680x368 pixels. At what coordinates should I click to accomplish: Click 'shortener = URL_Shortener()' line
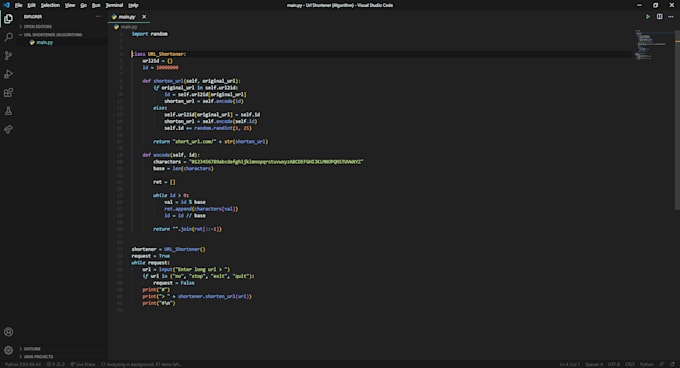pyautogui.click(x=169, y=249)
